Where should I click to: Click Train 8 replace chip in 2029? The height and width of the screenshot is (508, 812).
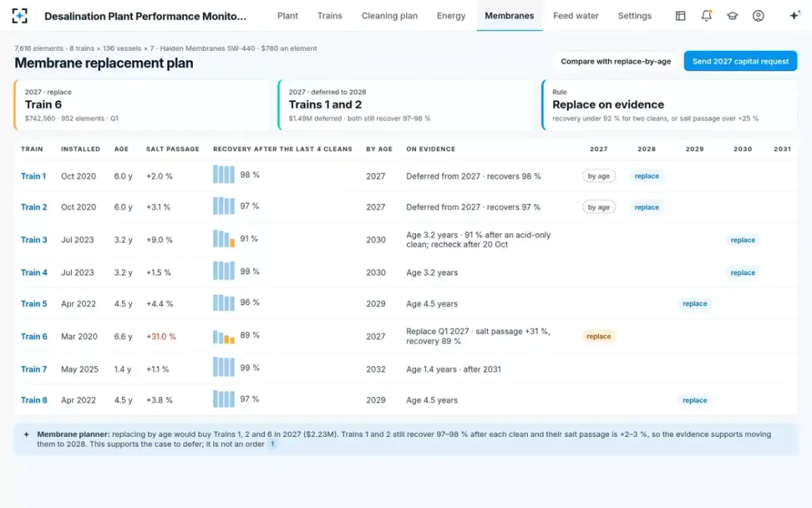click(695, 400)
